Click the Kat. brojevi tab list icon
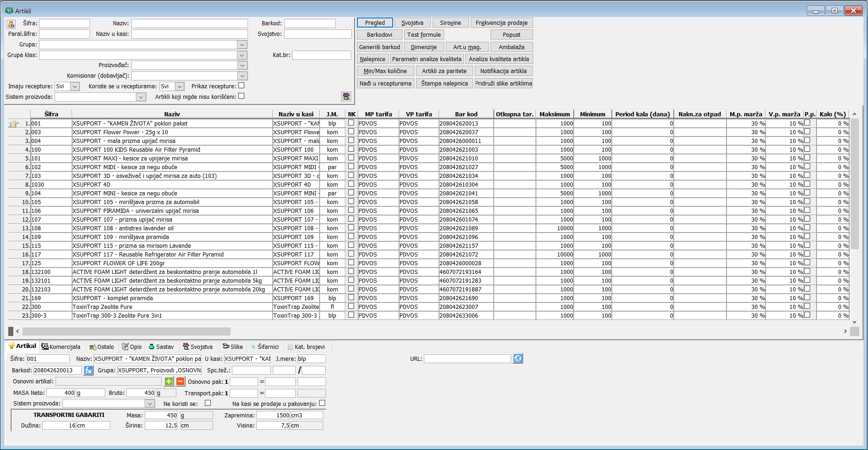Viewport: 868px width, 450px height. point(290,347)
